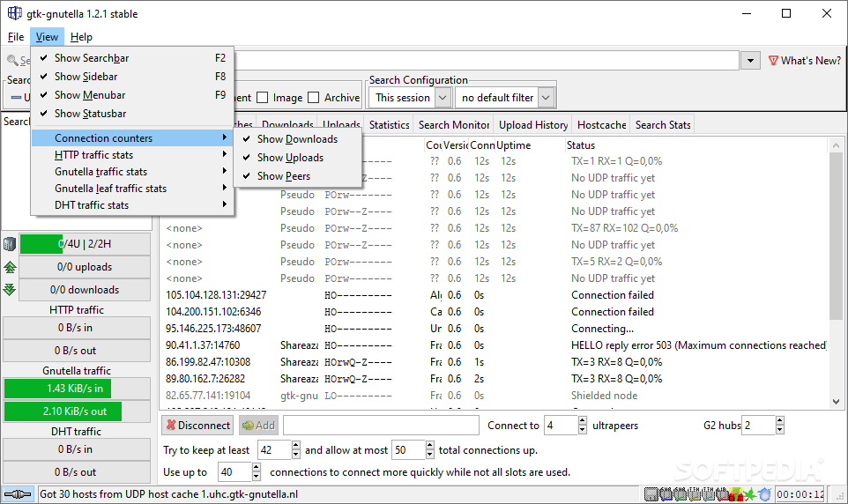
Task: Sort the table by the Status column
Action: pos(695,145)
